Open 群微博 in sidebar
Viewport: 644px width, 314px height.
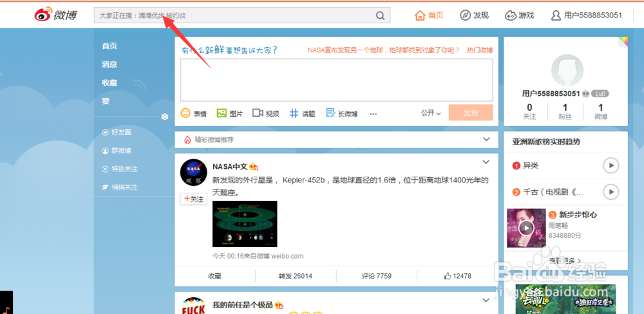117,151
